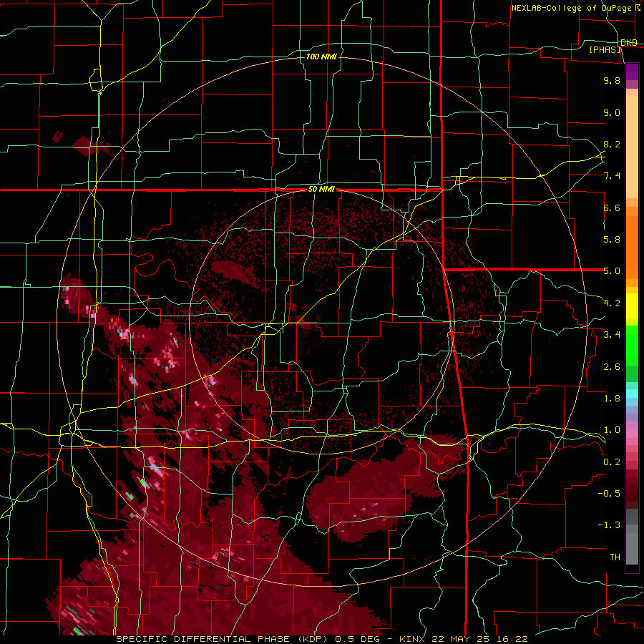
Task: Select the -0.5 scale value
Action: pyautogui.click(x=609, y=494)
